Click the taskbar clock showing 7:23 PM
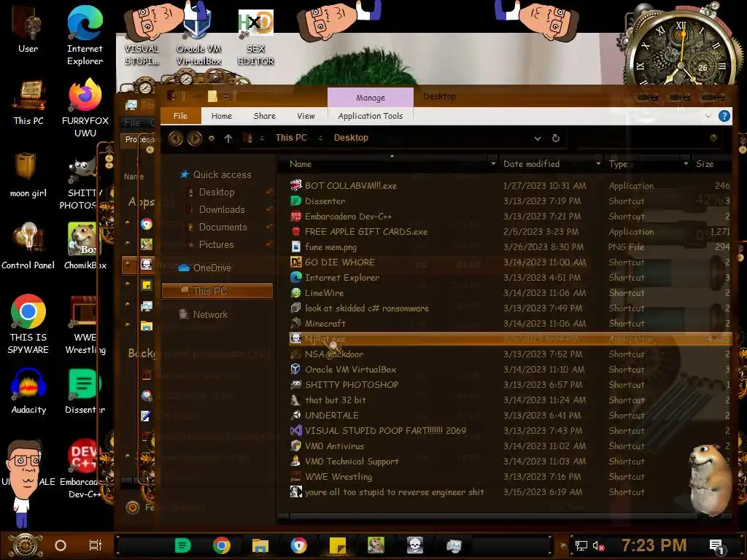The width and height of the screenshot is (747, 560). pos(654,545)
